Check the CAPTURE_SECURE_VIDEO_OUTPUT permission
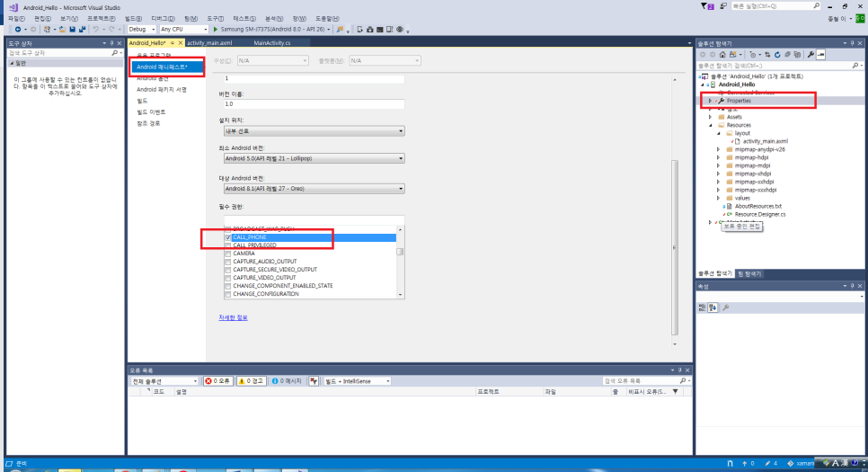This screenshot has height=472, width=868. click(x=227, y=270)
